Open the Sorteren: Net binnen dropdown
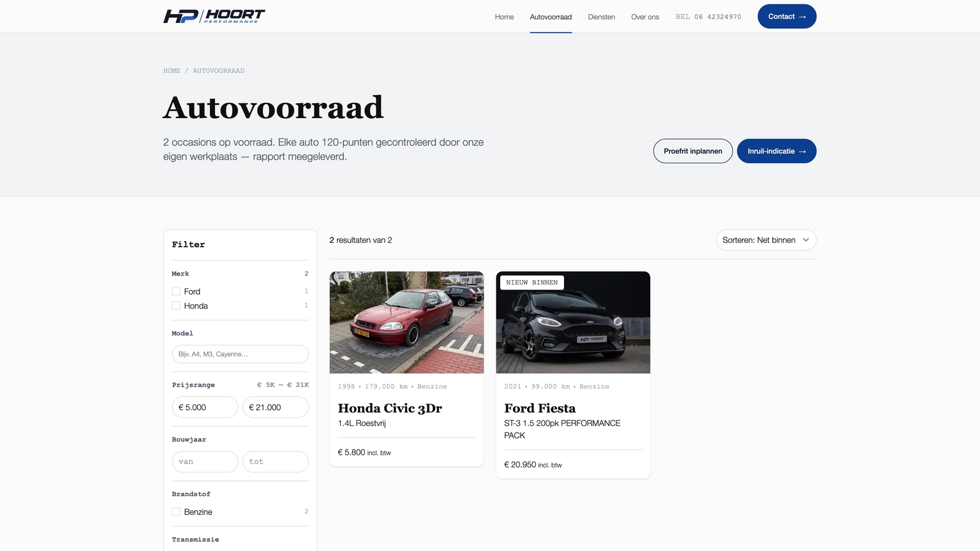980x551 pixels. 766,240
